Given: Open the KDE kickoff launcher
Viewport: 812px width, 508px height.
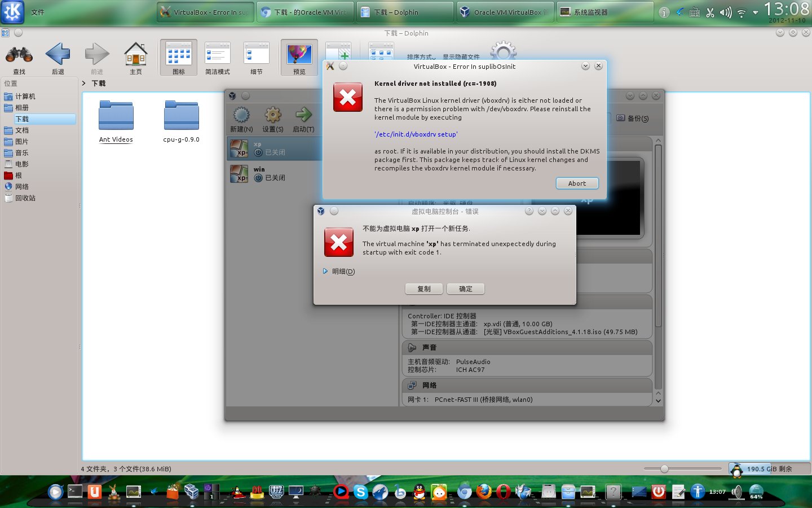Looking at the screenshot, I should point(12,12).
